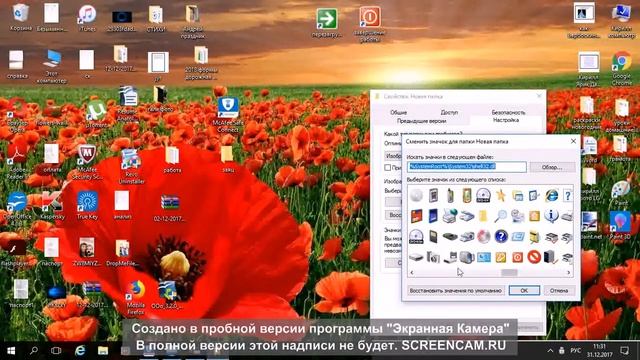Screen dimensions: 640x360
Task: Open the Adobe Reader desktop shortcut
Action: pyautogui.click(x=17, y=162)
